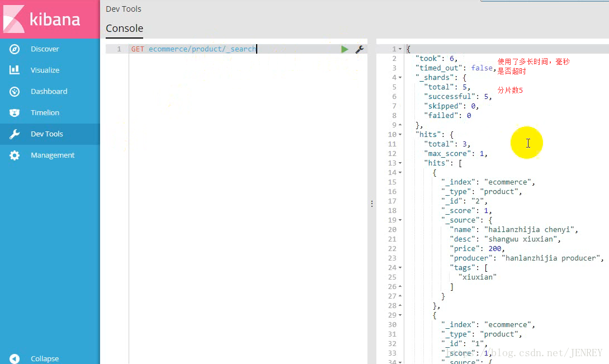Go to Dashboard page
This screenshot has width=609, height=364.
tap(49, 91)
